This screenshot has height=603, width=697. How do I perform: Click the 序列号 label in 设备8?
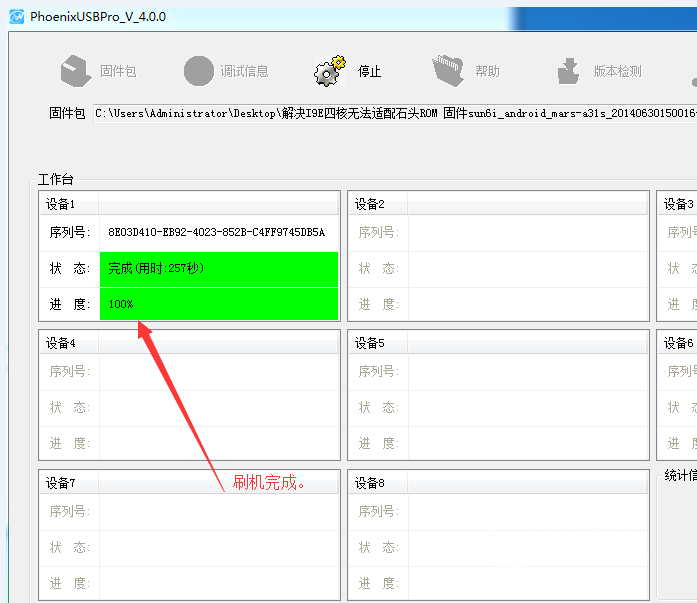379,511
